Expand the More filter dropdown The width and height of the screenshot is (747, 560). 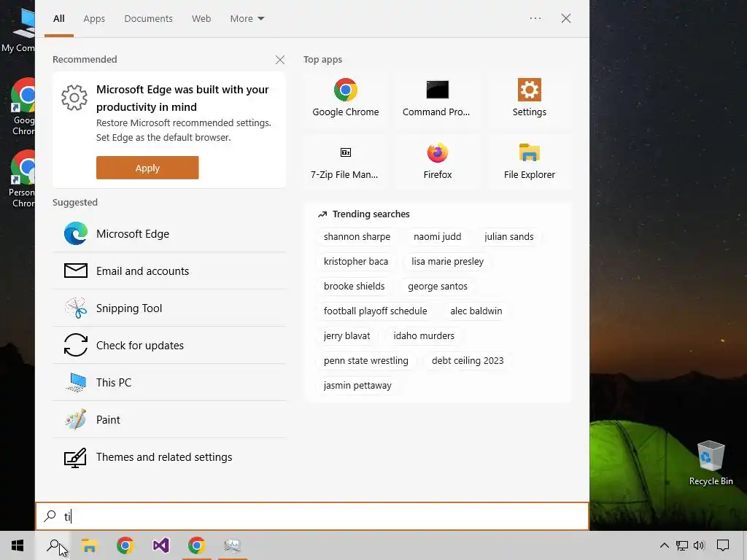(247, 18)
